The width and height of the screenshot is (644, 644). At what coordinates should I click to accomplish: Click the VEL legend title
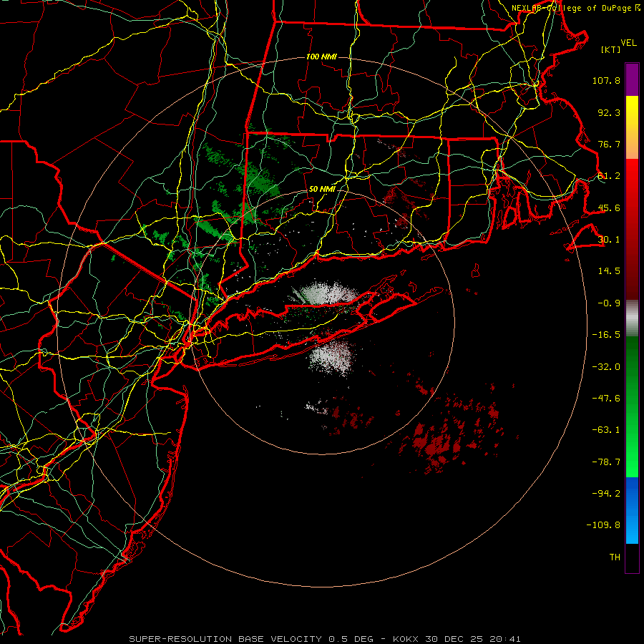pyautogui.click(x=628, y=43)
